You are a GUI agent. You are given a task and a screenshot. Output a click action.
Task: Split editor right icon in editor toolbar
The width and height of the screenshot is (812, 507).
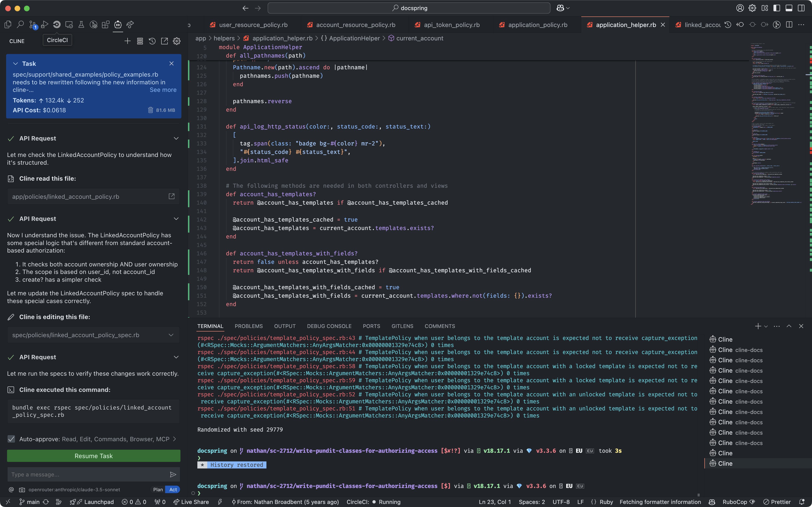click(789, 24)
